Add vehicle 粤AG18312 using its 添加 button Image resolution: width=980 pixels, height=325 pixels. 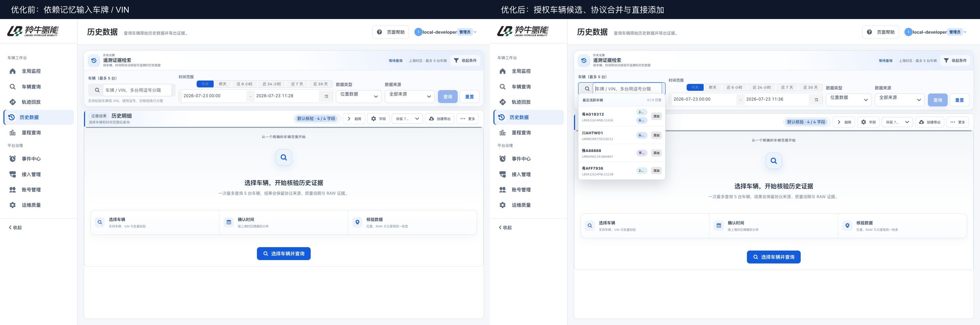click(656, 116)
